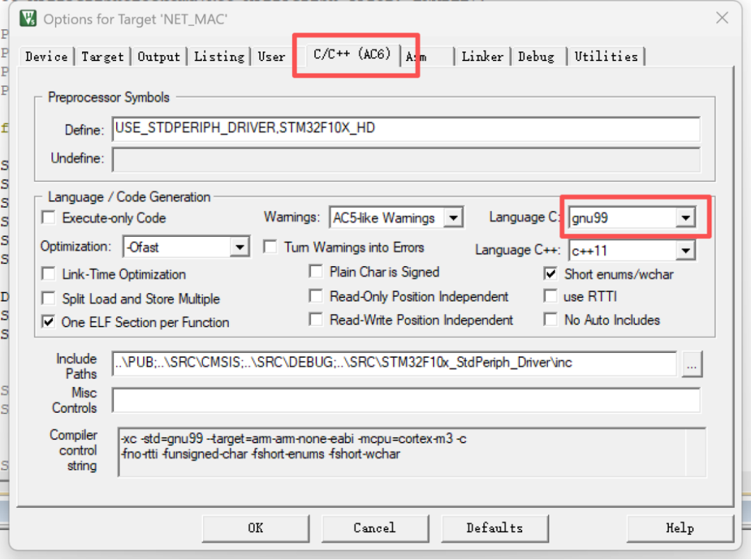
Task: Switch to the Linker tab
Action: click(483, 56)
